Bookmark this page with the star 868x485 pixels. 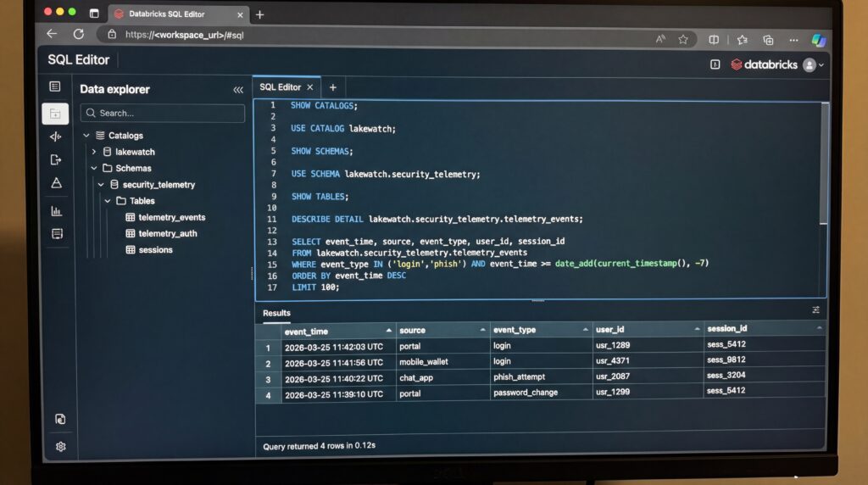pos(683,39)
